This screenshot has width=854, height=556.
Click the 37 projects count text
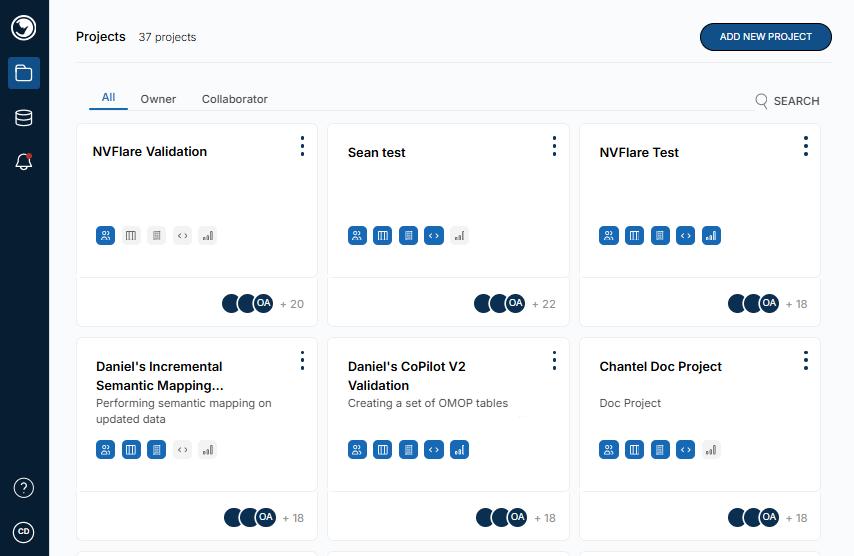point(167,37)
